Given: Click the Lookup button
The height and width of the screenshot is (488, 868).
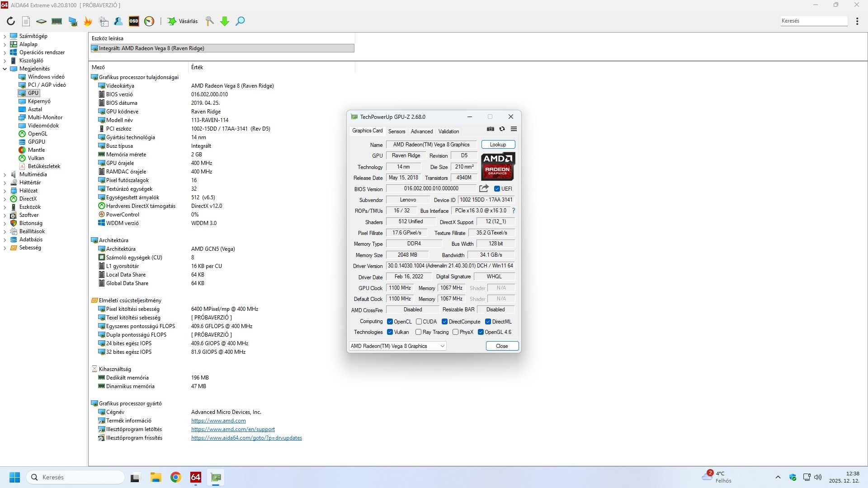Looking at the screenshot, I should 498,145.
